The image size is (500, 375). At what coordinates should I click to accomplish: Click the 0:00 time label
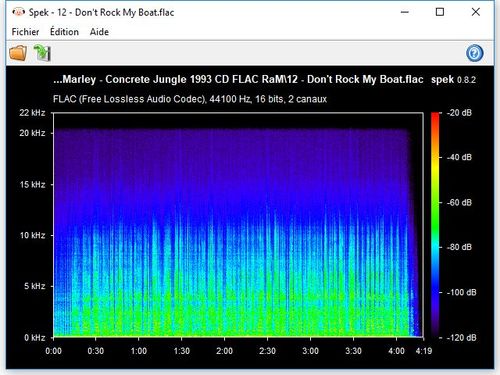[53, 351]
